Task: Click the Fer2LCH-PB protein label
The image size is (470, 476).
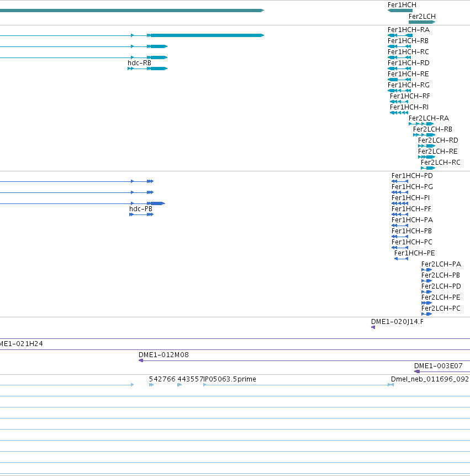Action: pos(441,275)
